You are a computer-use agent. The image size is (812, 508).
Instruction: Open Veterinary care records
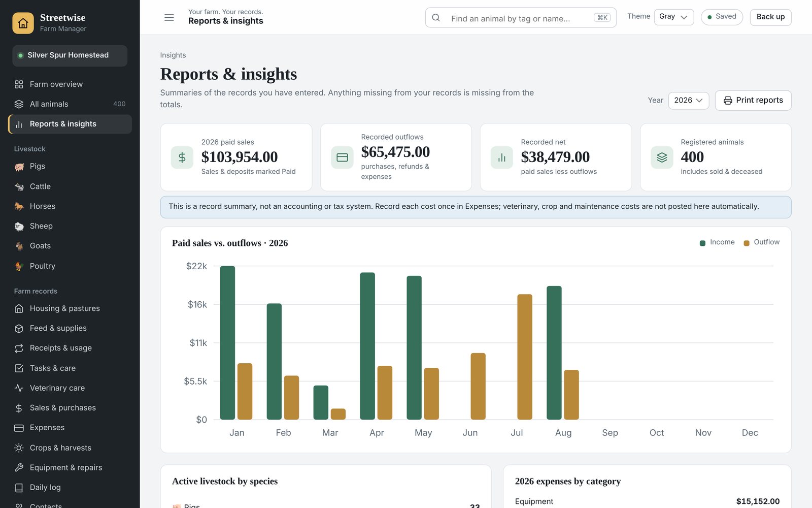click(70, 388)
